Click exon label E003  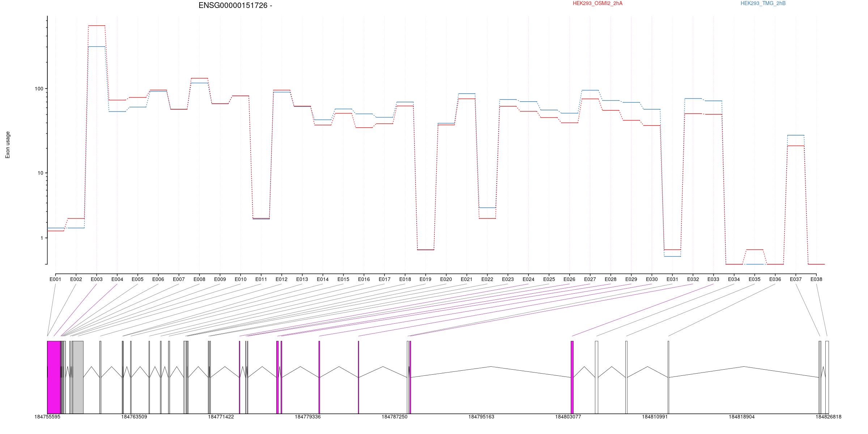coord(97,279)
